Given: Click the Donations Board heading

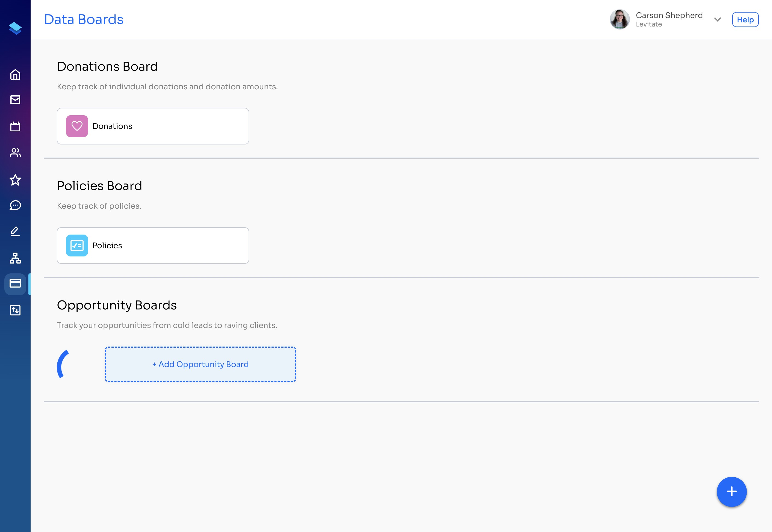Looking at the screenshot, I should click(107, 66).
